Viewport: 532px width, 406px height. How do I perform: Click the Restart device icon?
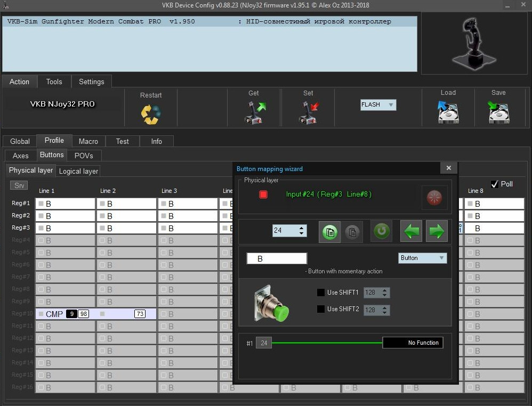pos(151,115)
